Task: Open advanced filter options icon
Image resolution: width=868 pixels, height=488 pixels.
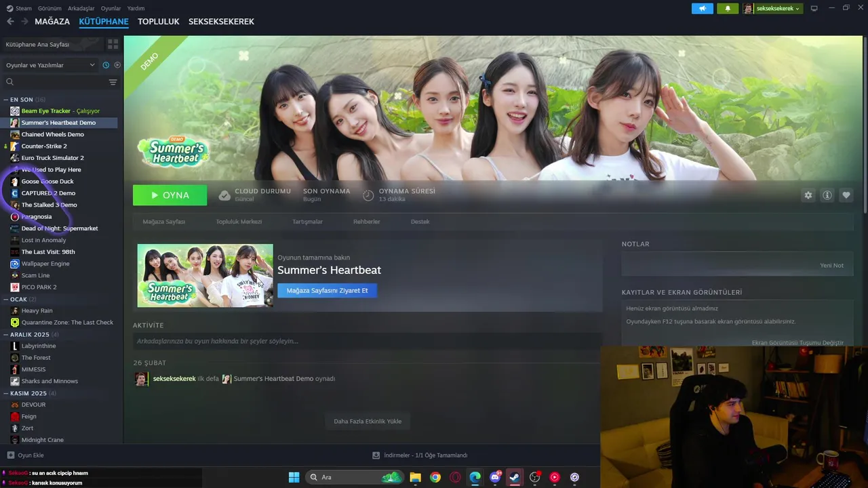Action: (113, 82)
